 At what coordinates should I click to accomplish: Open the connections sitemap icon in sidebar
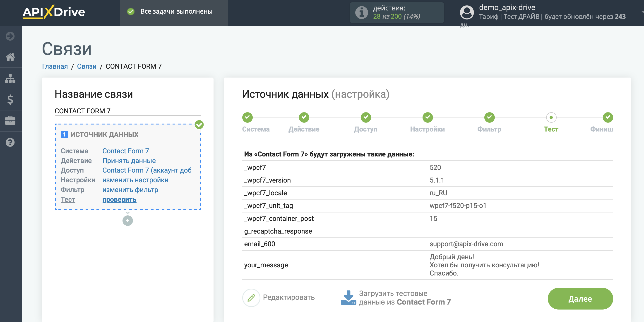tap(10, 78)
